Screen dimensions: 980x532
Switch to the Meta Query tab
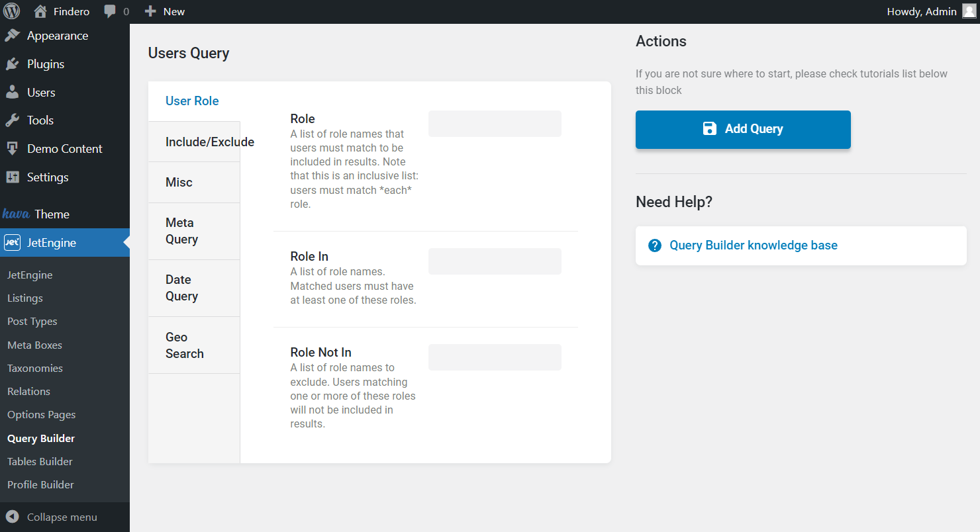click(x=194, y=232)
